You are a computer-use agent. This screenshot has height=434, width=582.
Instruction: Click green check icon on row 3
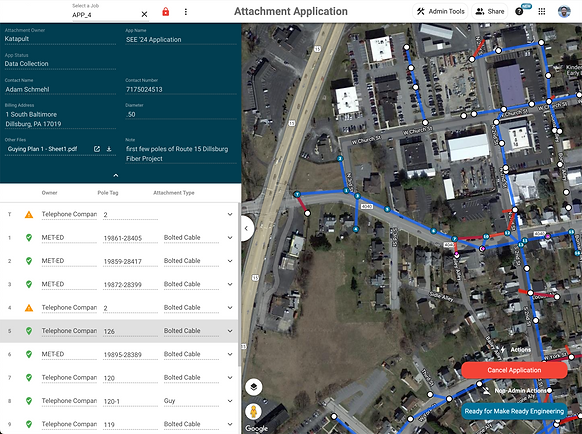(29, 284)
